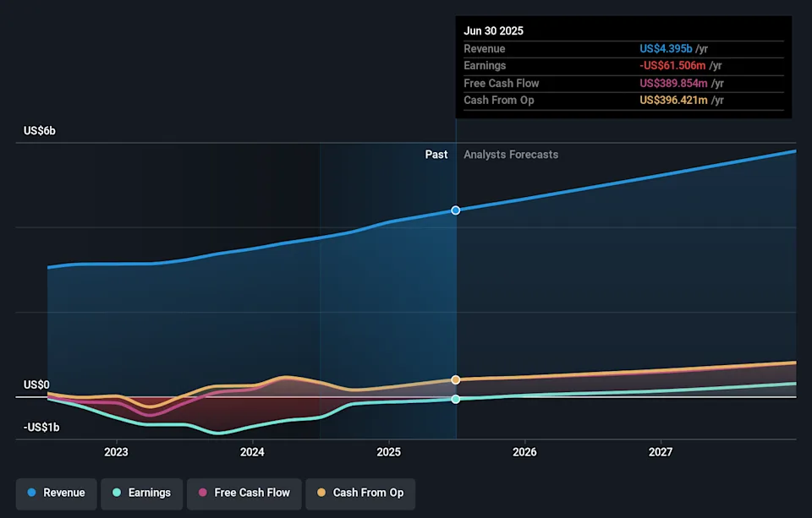Select the orange Cash From Op data marker
Image resolution: width=812 pixels, height=518 pixels.
click(x=456, y=380)
